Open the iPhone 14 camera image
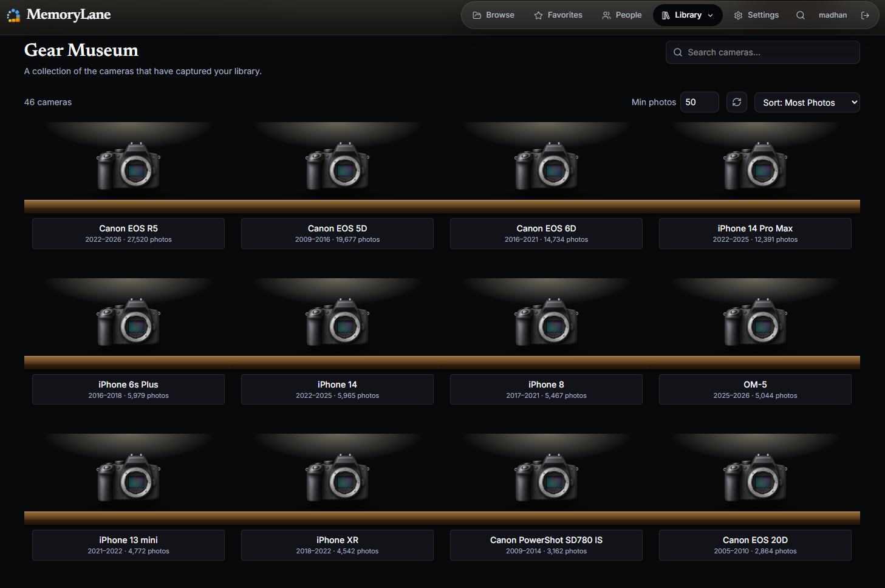This screenshot has height=588, width=885. (338, 322)
